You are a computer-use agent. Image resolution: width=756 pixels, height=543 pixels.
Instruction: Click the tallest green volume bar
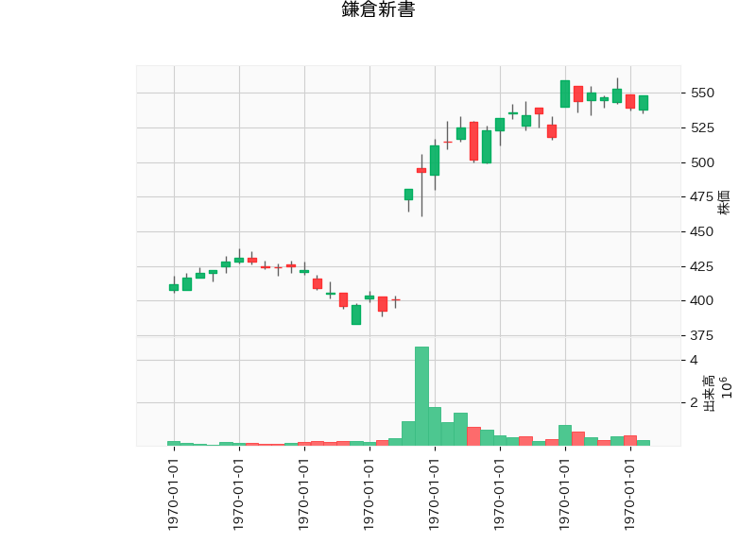421,396
